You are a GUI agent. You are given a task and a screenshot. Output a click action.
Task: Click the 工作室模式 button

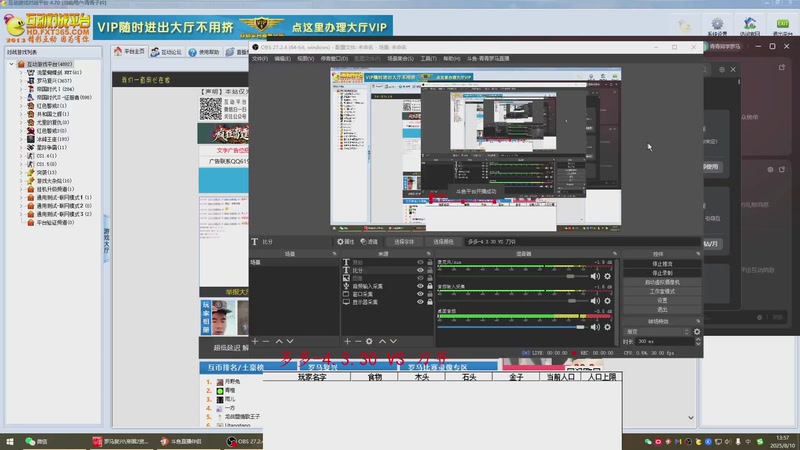coord(662,291)
